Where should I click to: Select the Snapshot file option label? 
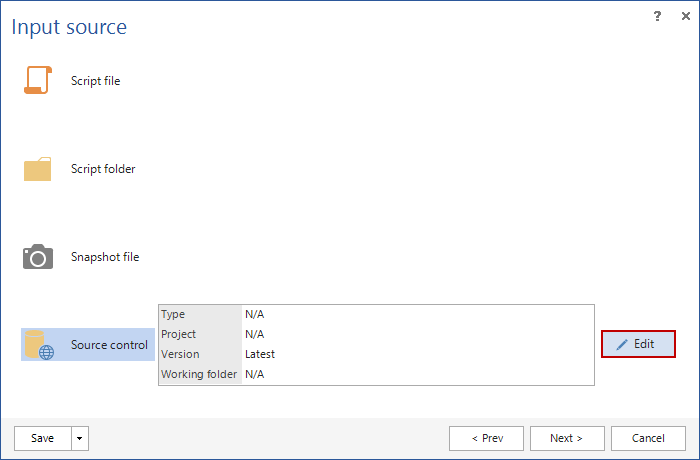(105, 257)
